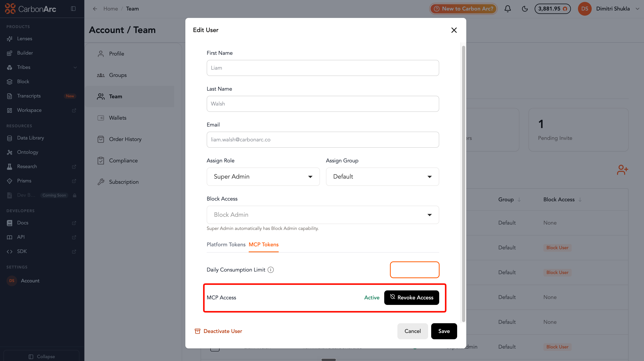644x361 pixels.
Task: Click the back arrow icon
Action: point(95,9)
